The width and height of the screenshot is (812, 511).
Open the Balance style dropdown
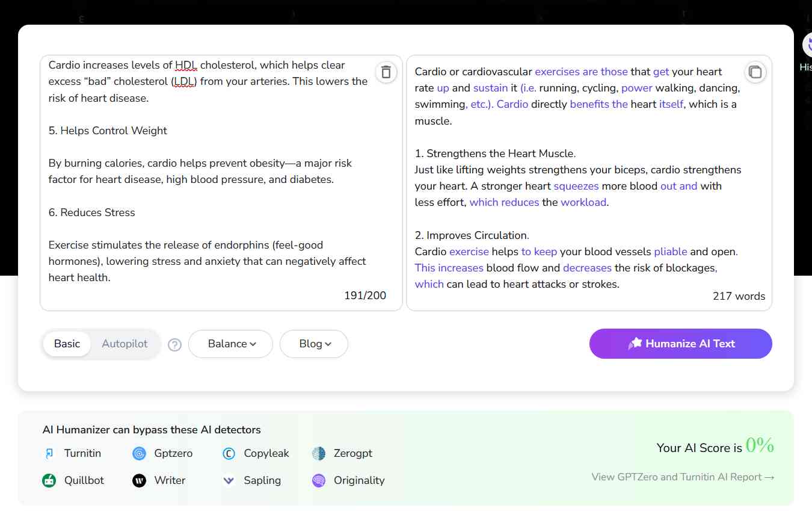[x=230, y=344]
